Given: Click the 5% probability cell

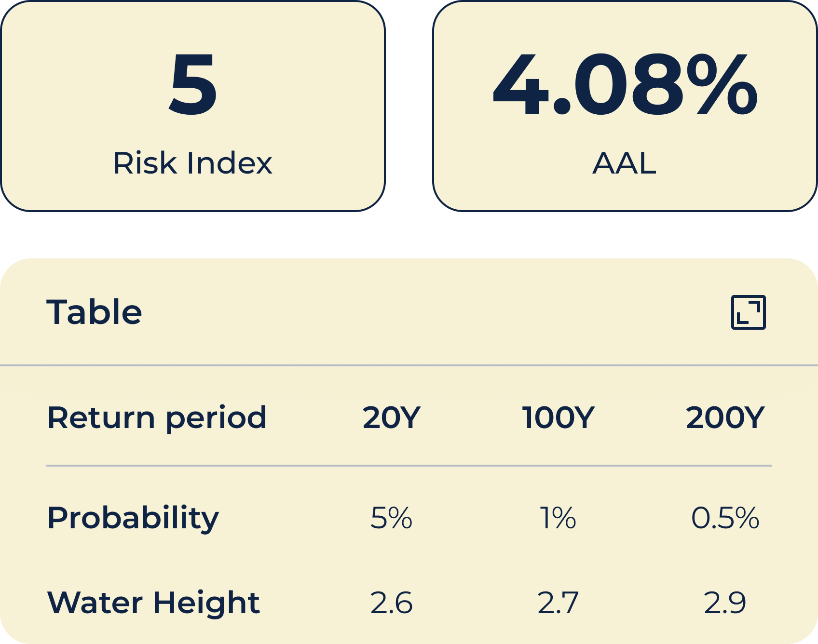Looking at the screenshot, I should click(391, 518).
